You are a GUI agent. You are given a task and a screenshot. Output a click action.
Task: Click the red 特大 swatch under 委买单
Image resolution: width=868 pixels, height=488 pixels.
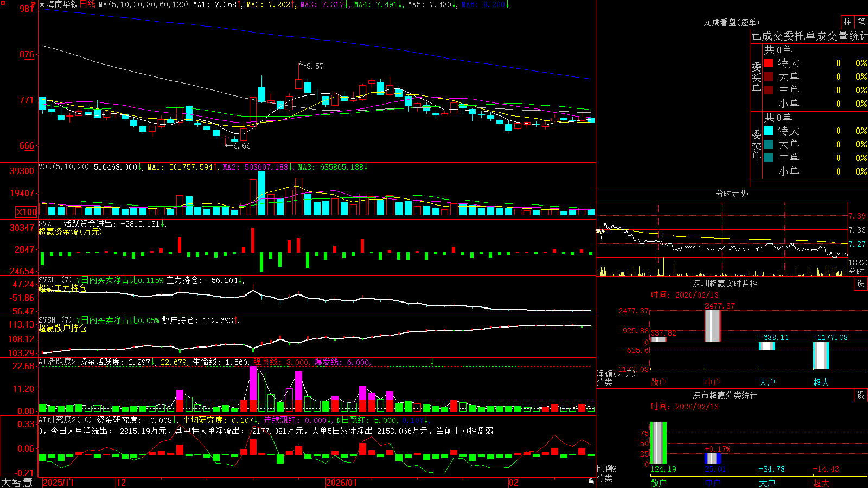768,63
